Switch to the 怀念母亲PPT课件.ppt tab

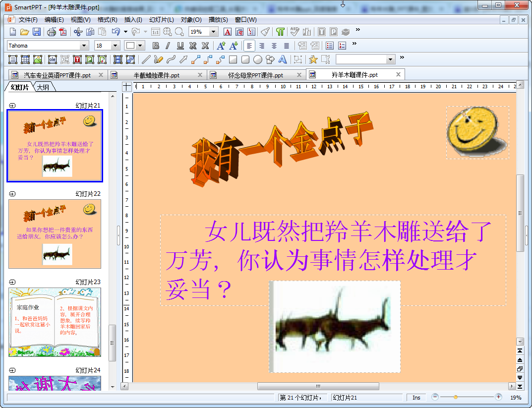pos(255,75)
